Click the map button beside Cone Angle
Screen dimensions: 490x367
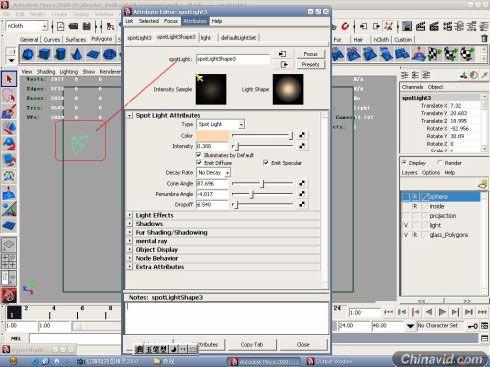pos(302,183)
